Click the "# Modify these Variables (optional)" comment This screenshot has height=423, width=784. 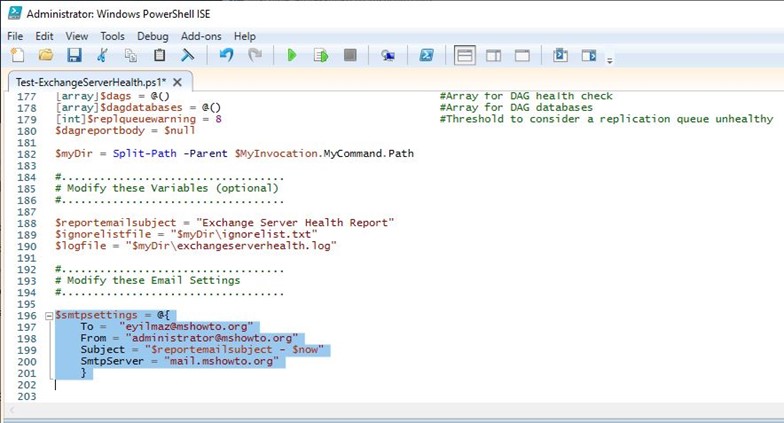click(x=166, y=188)
